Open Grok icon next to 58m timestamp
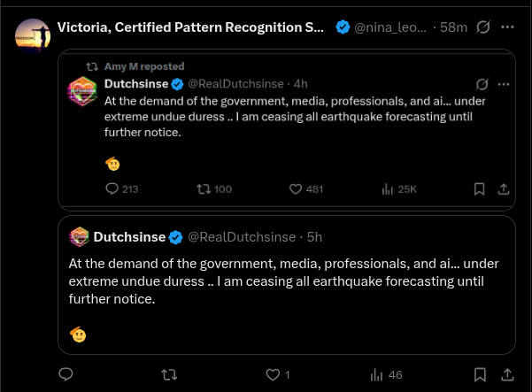The image size is (532, 392). tap(482, 27)
